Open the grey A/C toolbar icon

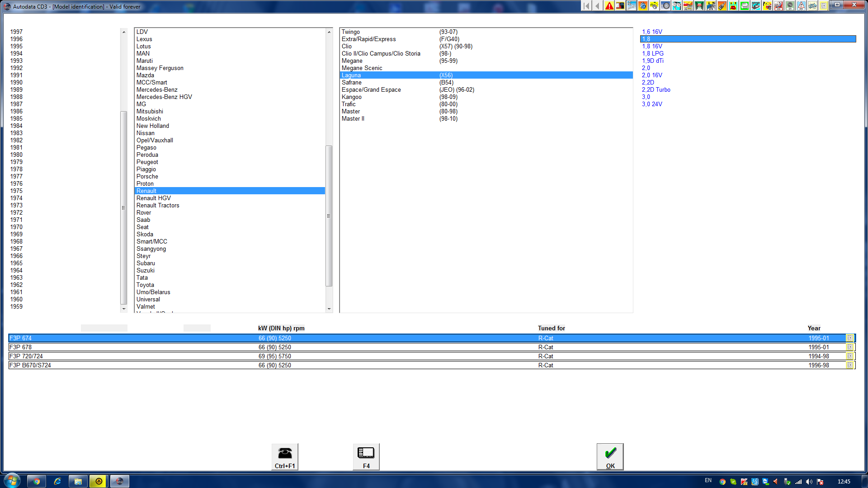[790, 6]
